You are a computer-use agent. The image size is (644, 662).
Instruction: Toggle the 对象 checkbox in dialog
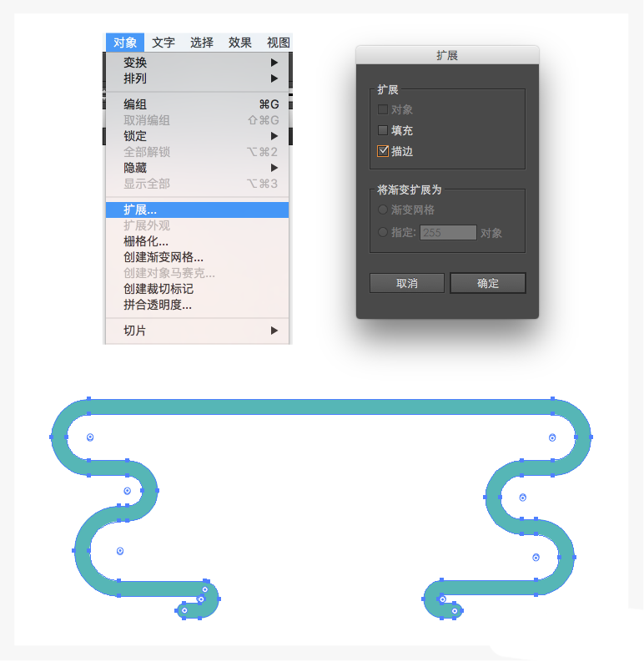(383, 109)
